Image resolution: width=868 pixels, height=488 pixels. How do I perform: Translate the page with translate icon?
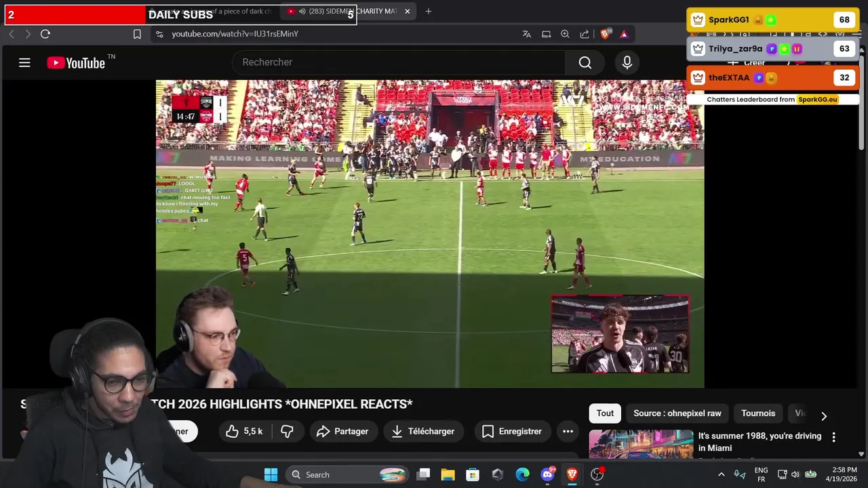click(x=526, y=34)
